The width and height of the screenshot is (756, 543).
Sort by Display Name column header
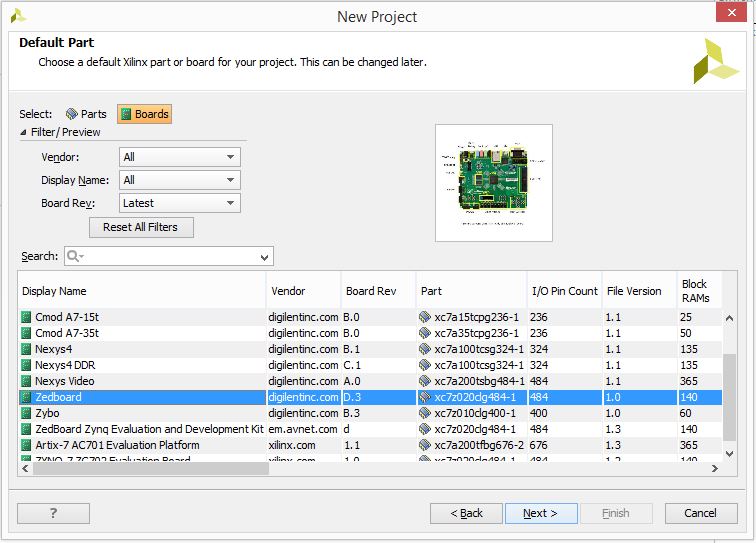(x=142, y=291)
